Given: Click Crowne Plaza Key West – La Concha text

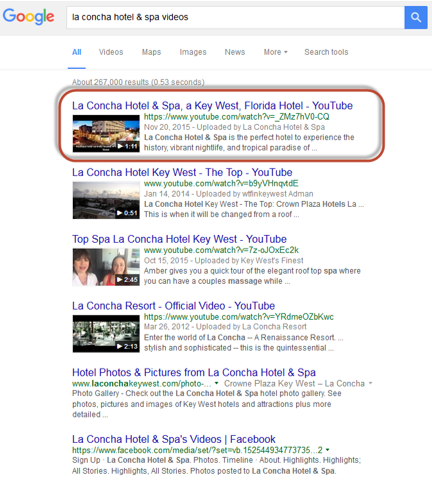Looking at the screenshot, I should 294,383.
